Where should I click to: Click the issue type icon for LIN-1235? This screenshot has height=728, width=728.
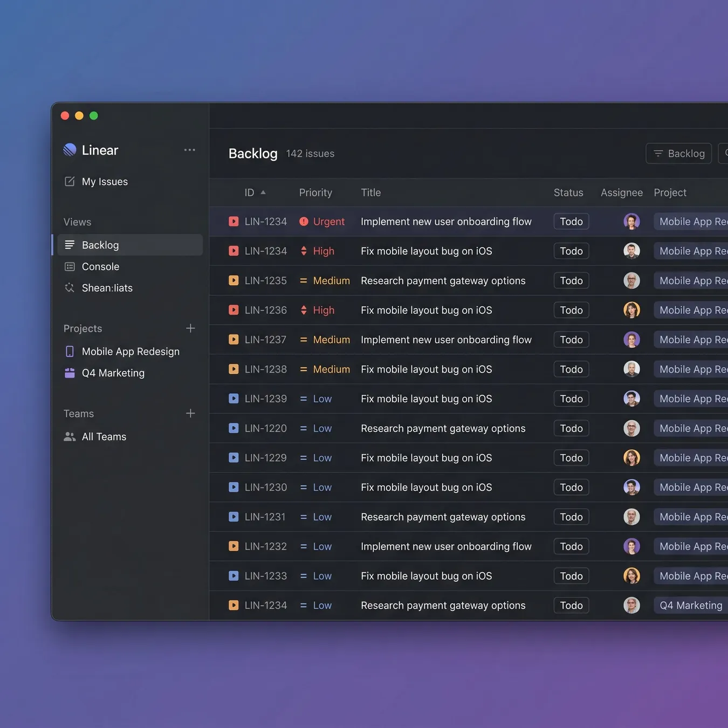[x=233, y=280]
